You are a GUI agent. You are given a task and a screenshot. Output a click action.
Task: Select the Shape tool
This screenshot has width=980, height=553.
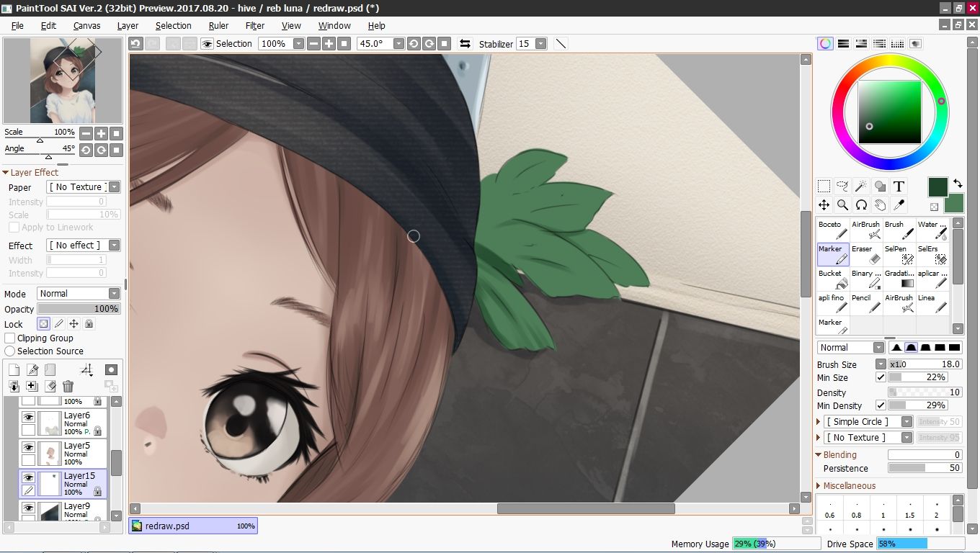(x=880, y=186)
